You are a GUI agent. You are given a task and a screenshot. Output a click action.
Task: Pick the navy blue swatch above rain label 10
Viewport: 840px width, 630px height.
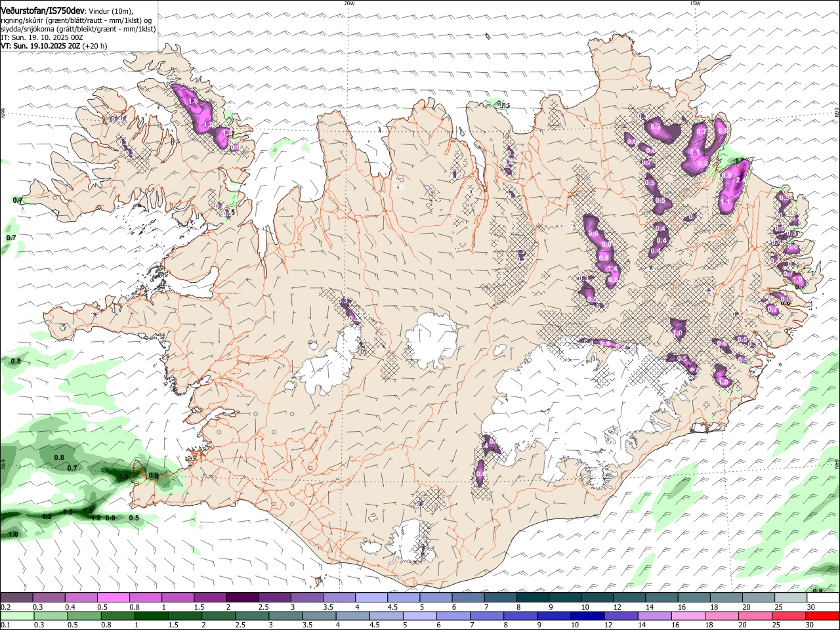click(x=587, y=616)
